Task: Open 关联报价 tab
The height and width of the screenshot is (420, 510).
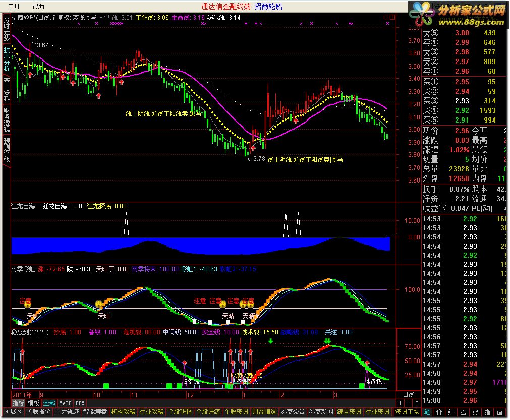Action: click(38, 412)
